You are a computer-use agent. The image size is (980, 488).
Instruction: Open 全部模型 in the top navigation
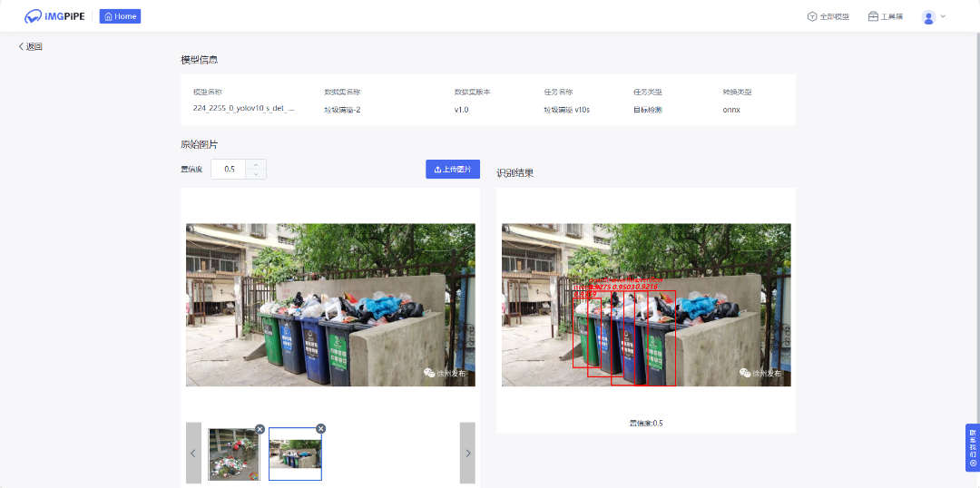[828, 17]
